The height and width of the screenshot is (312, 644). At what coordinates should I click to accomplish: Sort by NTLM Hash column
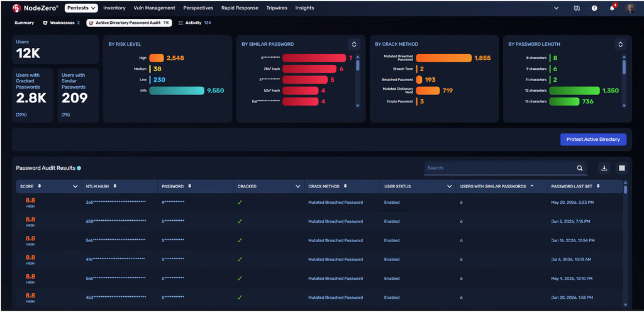coord(115,186)
